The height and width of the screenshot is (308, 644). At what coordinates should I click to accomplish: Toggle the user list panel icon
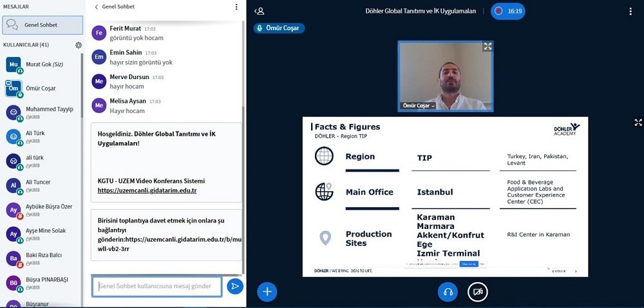[259, 11]
